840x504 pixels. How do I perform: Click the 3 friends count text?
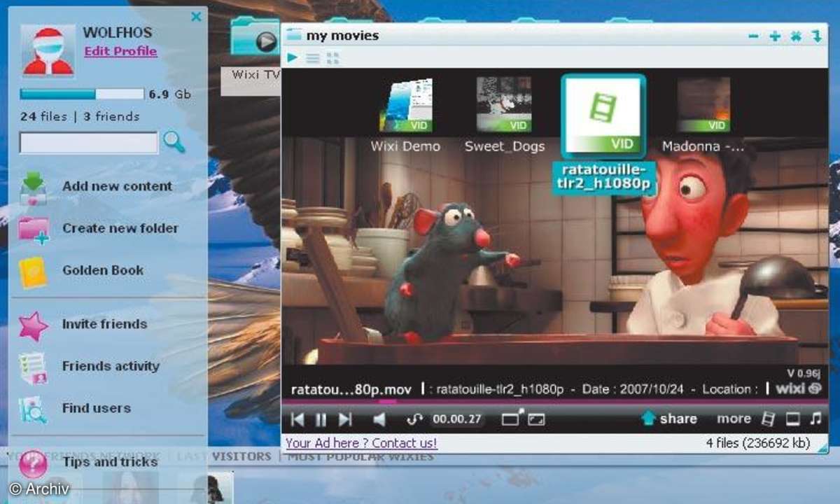pos(111,116)
